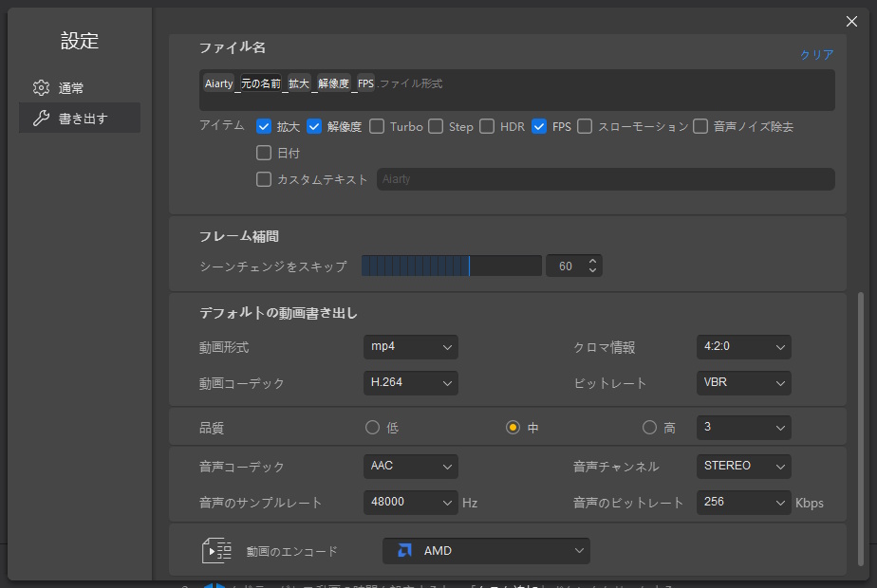Close the settings dialog with X
The image size is (877, 588).
tap(851, 21)
